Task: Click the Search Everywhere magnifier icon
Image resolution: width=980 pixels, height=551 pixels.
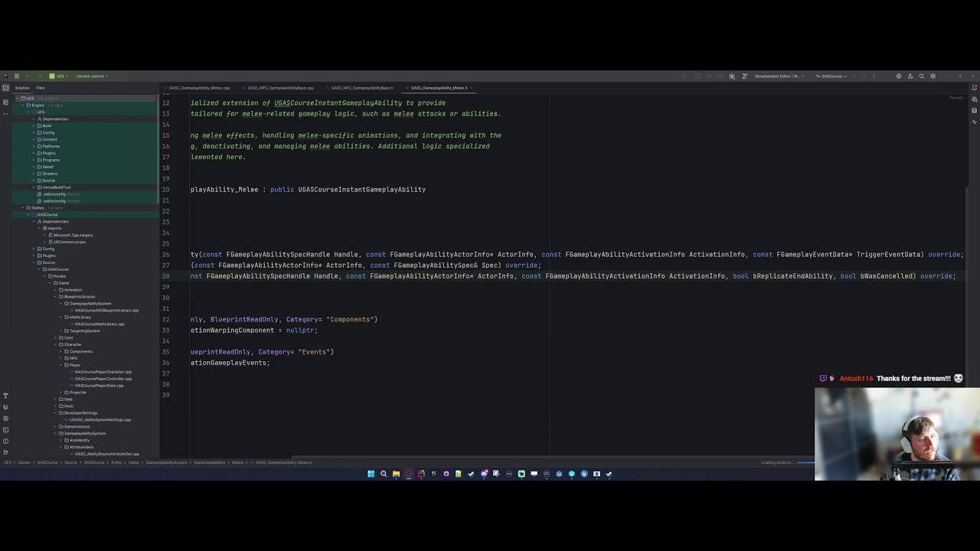Action: pos(921,77)
